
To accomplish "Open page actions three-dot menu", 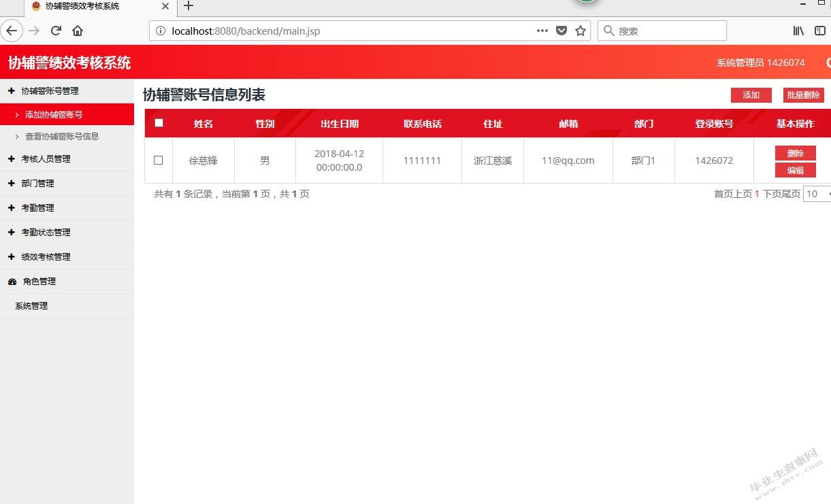I will (542, 31).
